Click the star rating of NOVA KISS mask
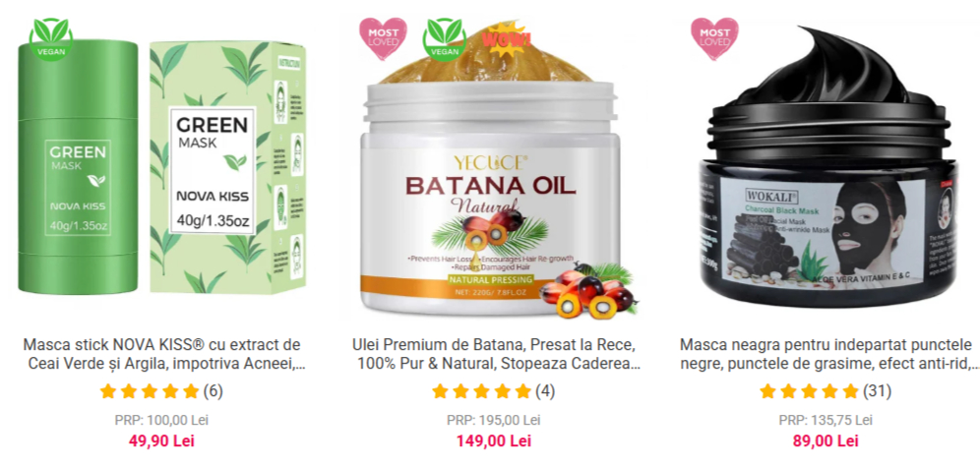The height and width of the screenshot is (467, 980). click(x=150, y=391)
